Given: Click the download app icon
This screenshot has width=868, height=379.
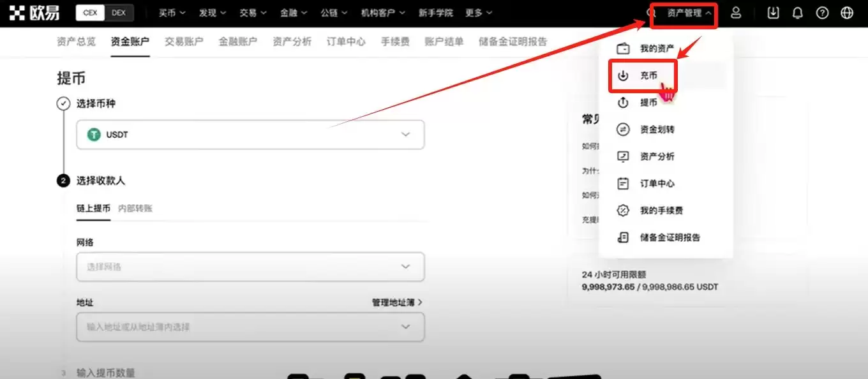Looking at the screenshot, I should click(x=773, y=12).
